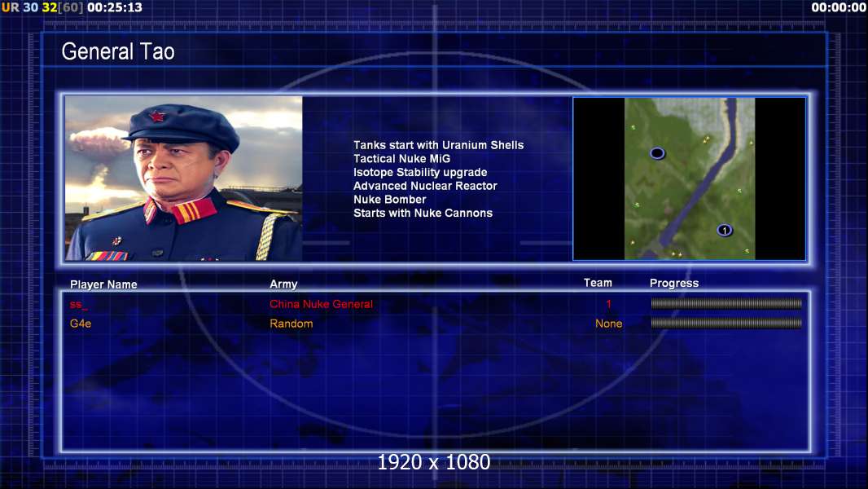Click team value None
The width and height of the screenshot is (868, 489).
point(608,324)
